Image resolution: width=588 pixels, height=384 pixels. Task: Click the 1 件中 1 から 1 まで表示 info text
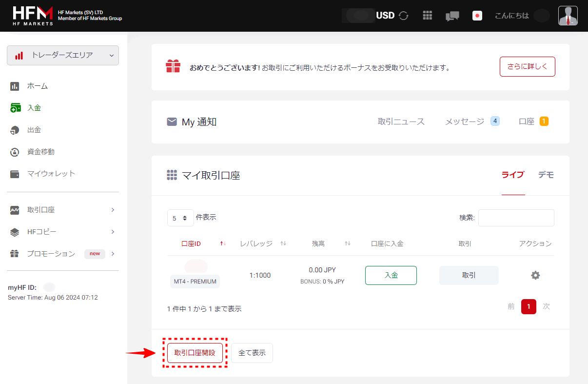coord(204,309)
